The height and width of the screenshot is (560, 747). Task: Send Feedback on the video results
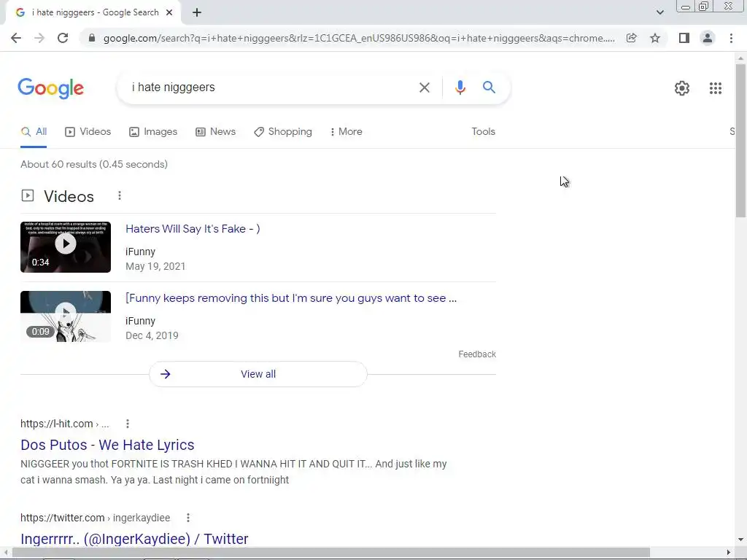(x=477, y=354)
